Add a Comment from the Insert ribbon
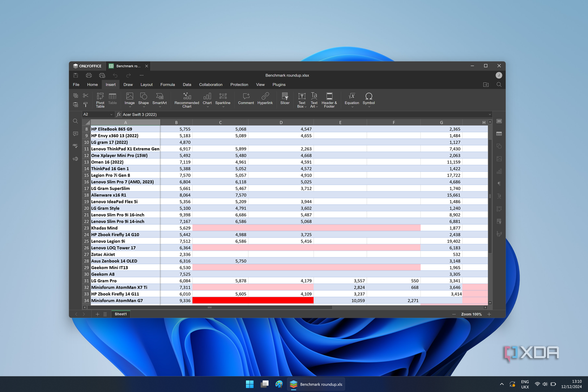The image size is (588, 392). point(246,98)
